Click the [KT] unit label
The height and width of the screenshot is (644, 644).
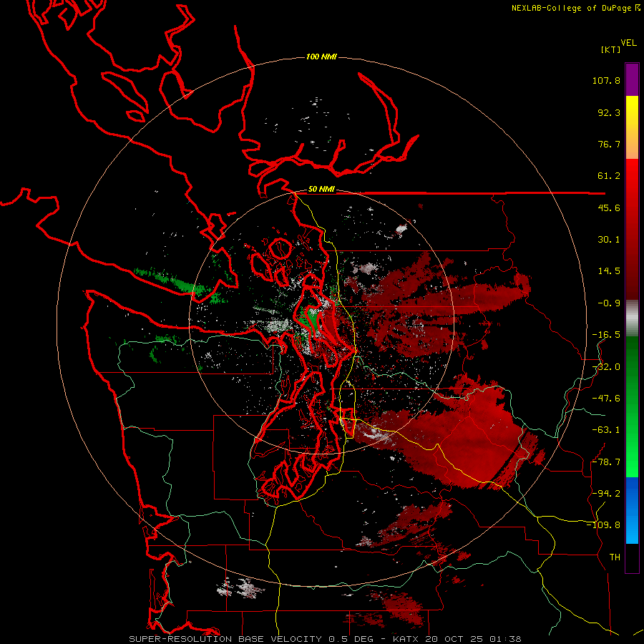tap(610, 49)
